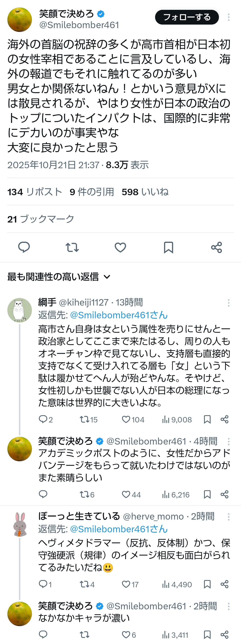View the 9 件の引用 quotes

[x=92, y=192]
